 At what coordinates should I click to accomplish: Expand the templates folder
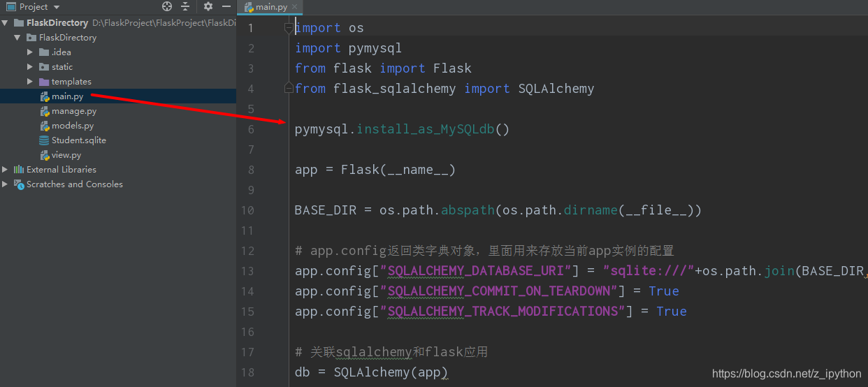(x=30, y=82)
